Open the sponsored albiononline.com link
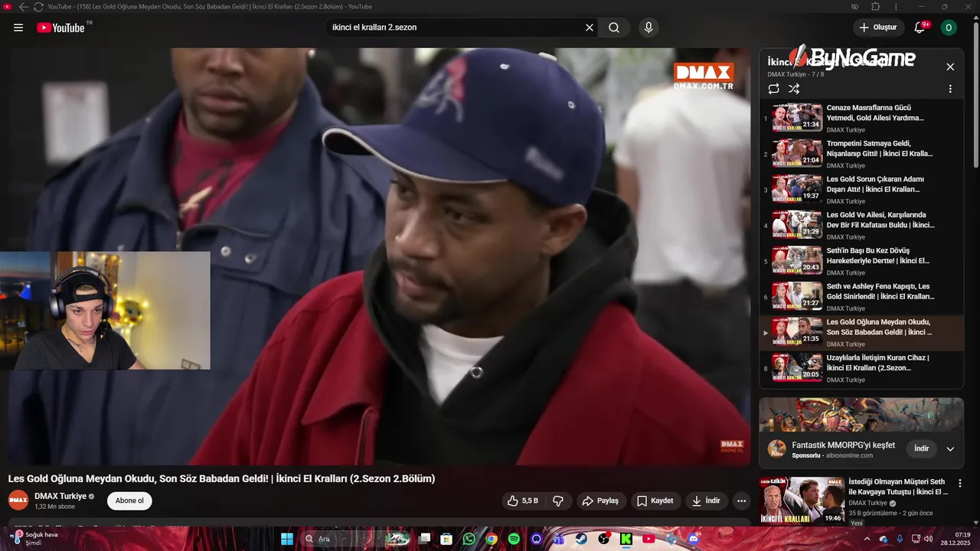 tap(848, 455)
